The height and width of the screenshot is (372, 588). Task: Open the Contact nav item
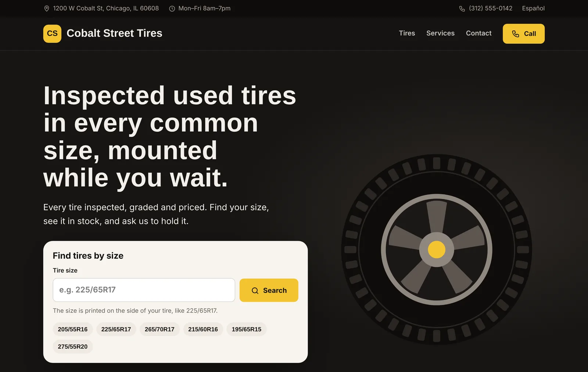pos(478,33)
